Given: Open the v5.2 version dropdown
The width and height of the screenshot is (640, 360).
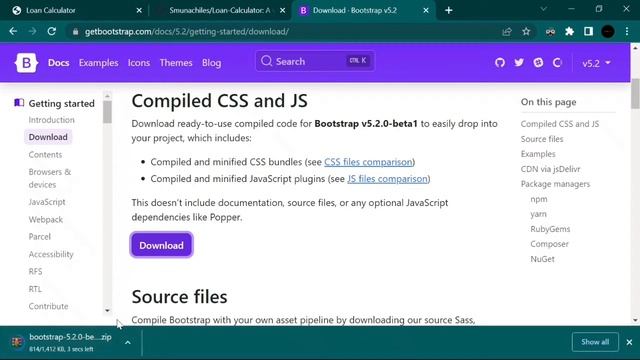Looking at the screenshot, I should click(x=596, y=63).
